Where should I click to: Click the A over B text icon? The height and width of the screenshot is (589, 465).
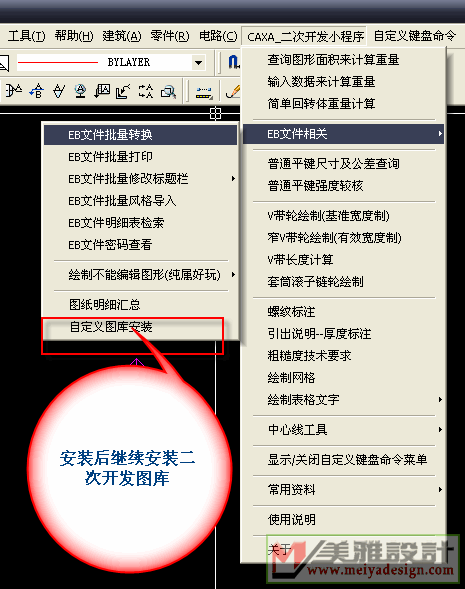click(37, 91)
